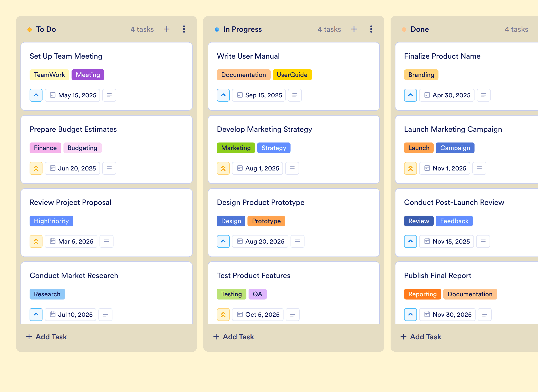The width and height of the screenshot is (538, 392).
Task: Open the Design Product Prototype card
Action: click(x=294, y=223)
